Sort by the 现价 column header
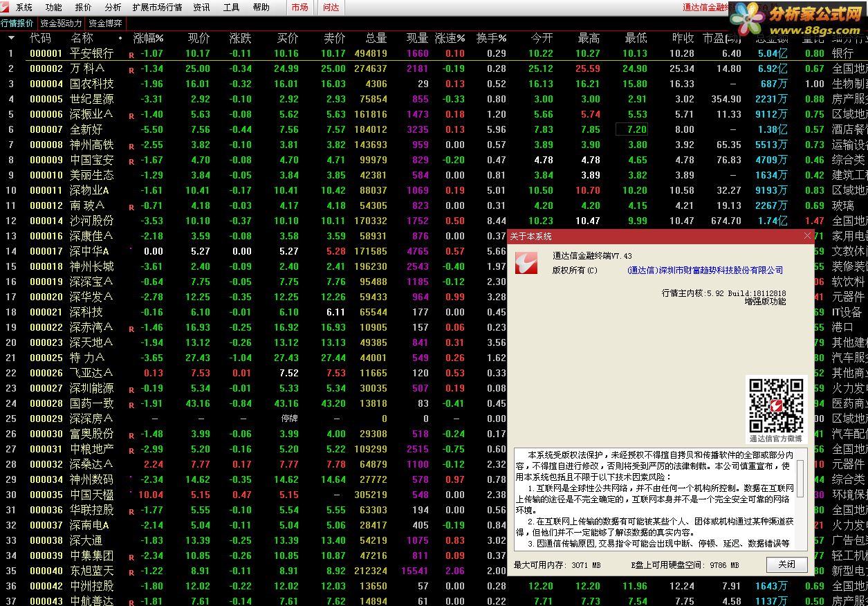Screen dimensions: 868x606 click(199, 38)
